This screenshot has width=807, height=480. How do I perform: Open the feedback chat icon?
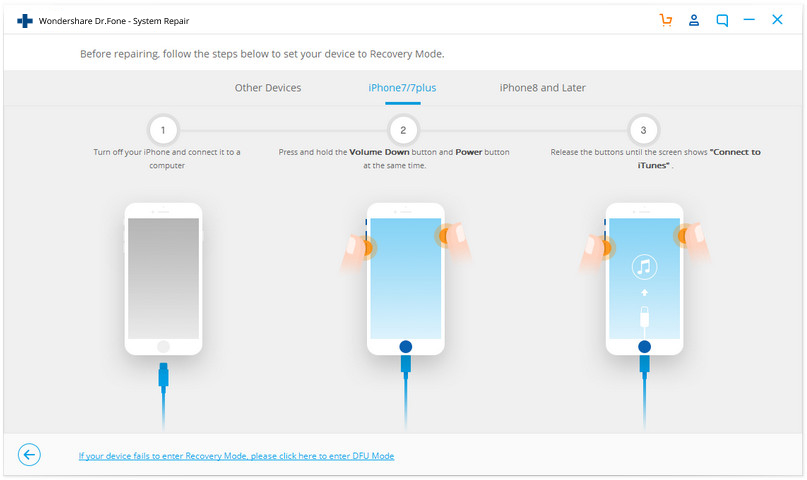(x=722, y=21)
